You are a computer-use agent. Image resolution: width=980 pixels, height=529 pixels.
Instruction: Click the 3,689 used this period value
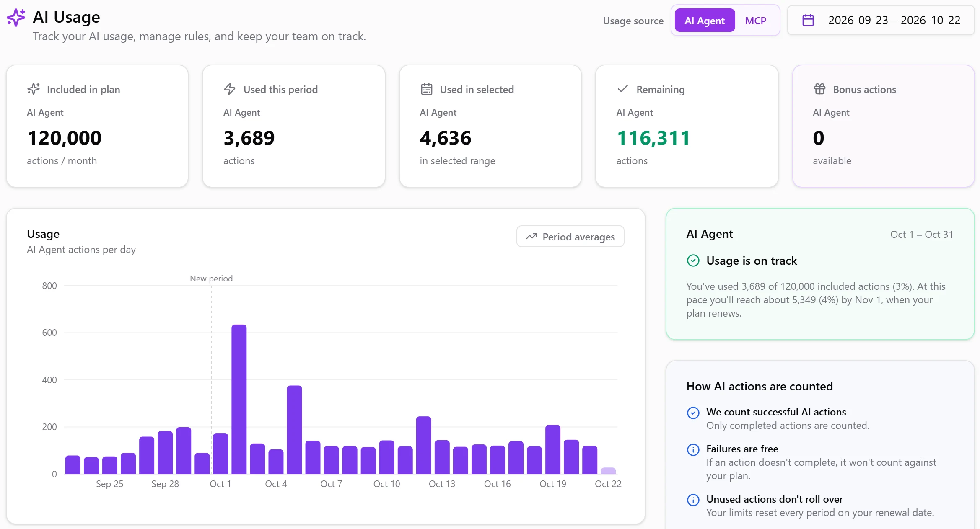tap(249, 138)
